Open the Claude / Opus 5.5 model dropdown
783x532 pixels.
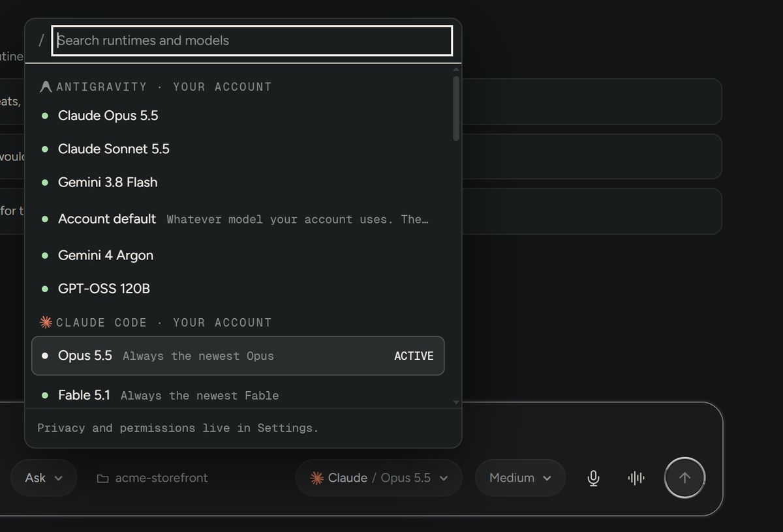[x=379, y=478]
